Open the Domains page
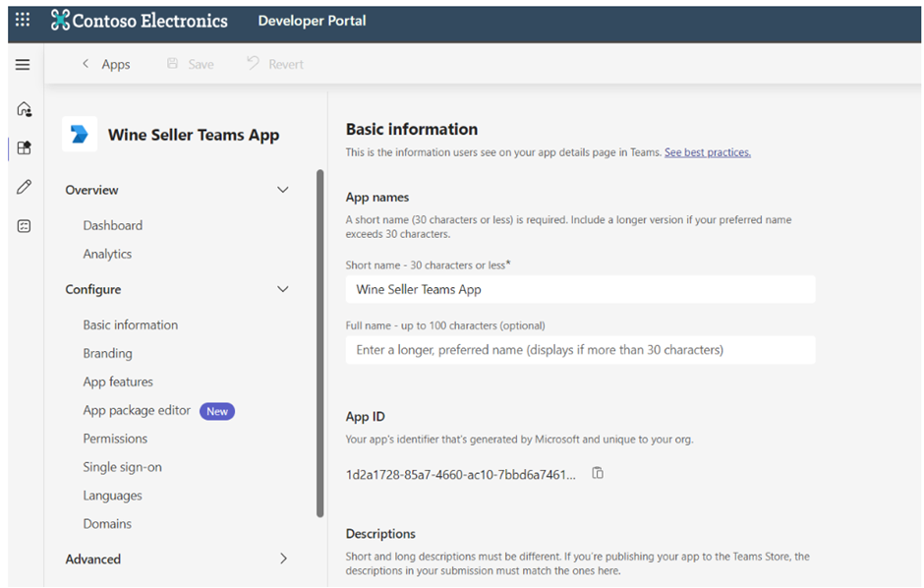The image size is (924, 588). click(x=107, y=524)
